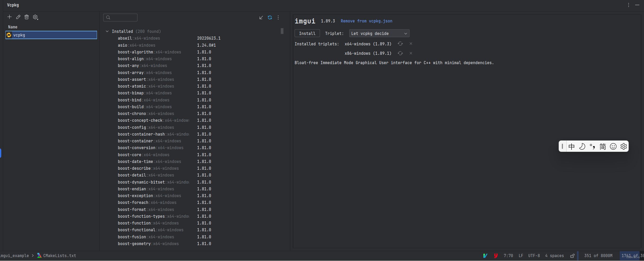The width and height of the screenshot is (644, 261).
Task: Click the package list scrollbar thumb
Action: 282,31
